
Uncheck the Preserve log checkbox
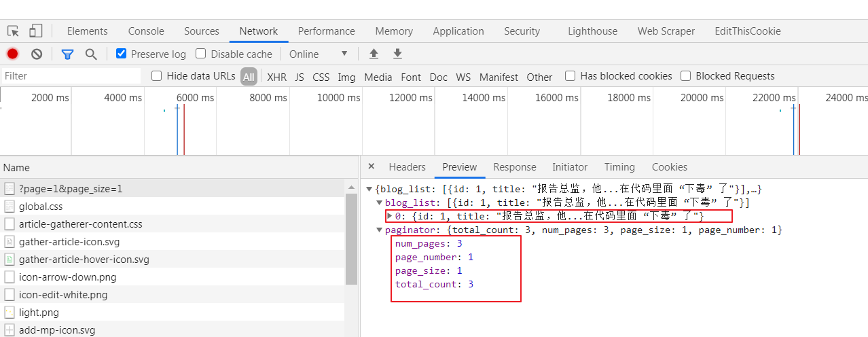click(x=122, y=54)
